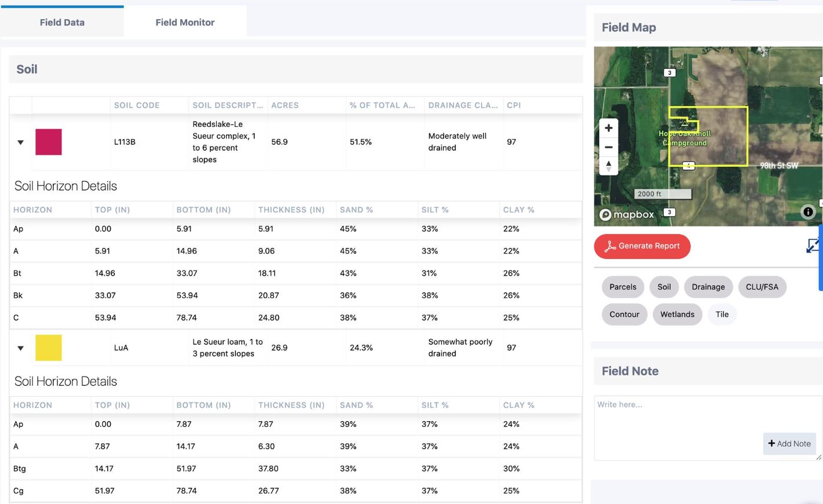Viewport: 823px width, 504px height.
Task: Expand the map with arrows icon
Action: tap(813, 246)
